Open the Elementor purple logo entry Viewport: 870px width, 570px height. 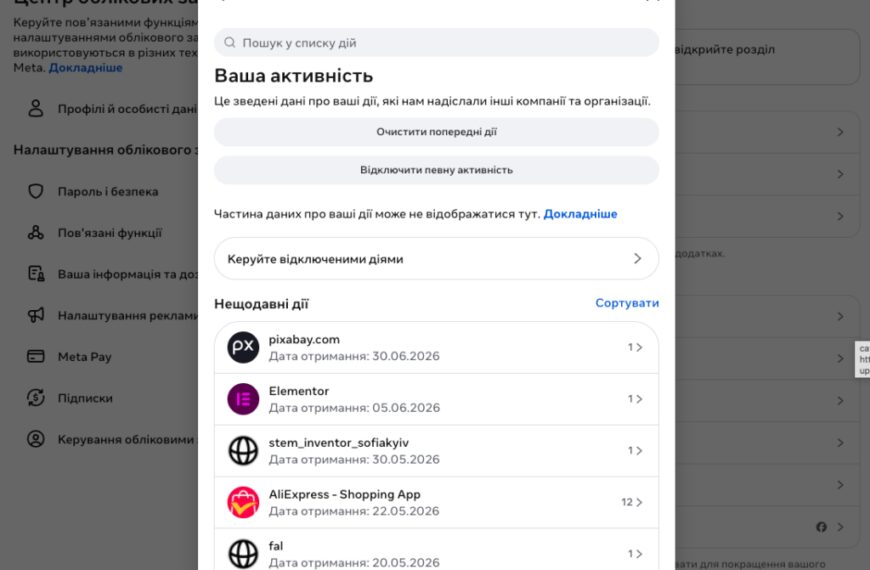tap(243, 399)
